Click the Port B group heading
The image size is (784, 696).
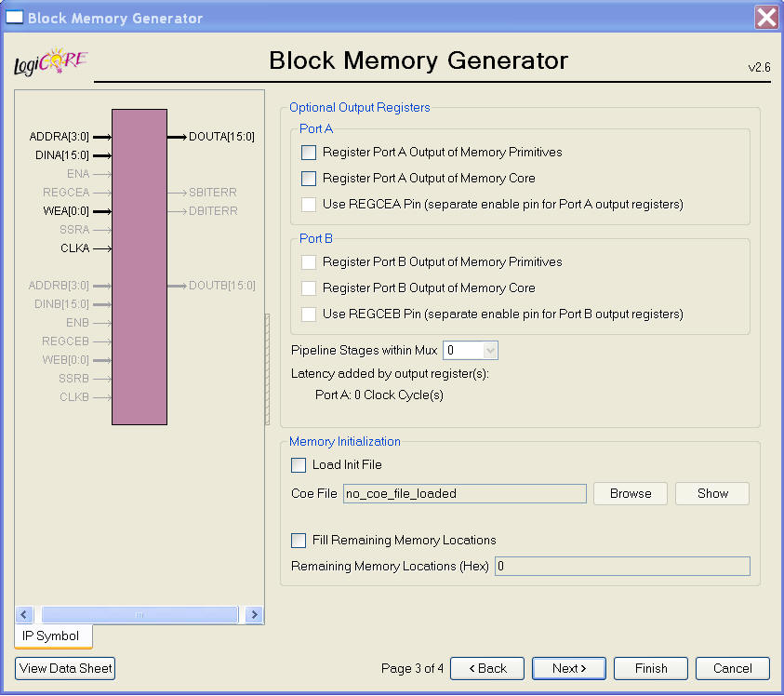coord(316,239)
